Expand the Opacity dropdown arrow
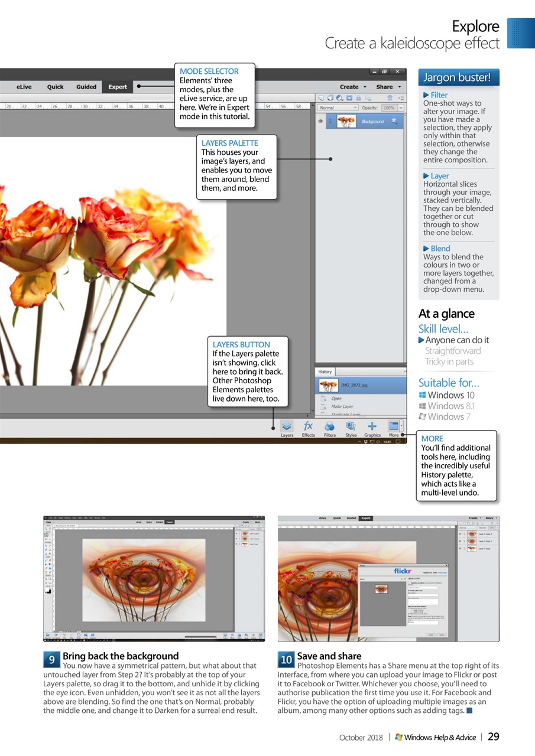Image resolution: width=535 pixels, height=756 pixels. [x=401, y=108]
